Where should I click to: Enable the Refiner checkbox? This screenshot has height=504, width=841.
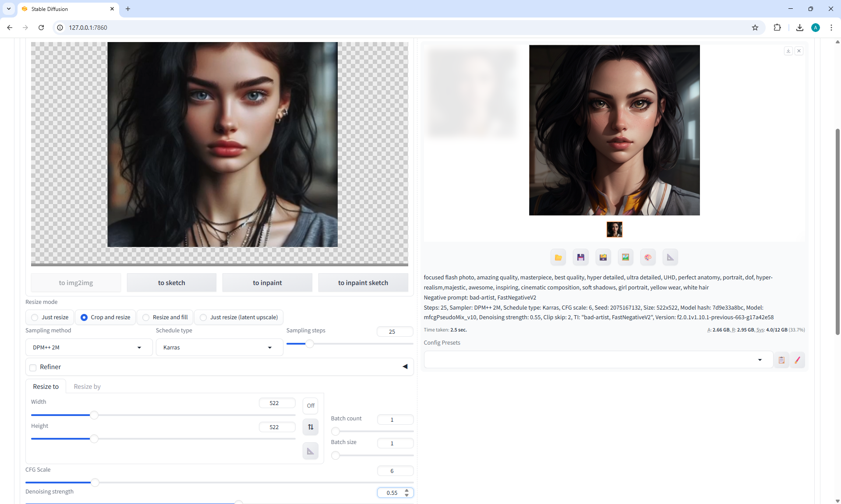tap(33, 367)
